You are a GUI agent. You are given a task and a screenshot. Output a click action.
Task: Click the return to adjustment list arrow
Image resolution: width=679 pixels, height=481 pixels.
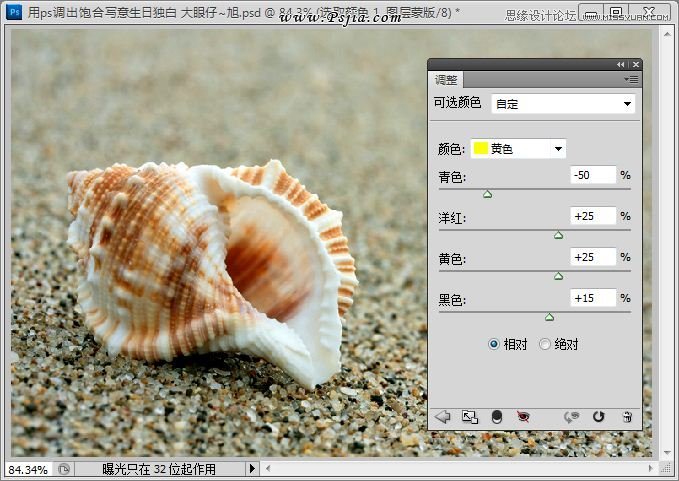(x=443, y=417)
